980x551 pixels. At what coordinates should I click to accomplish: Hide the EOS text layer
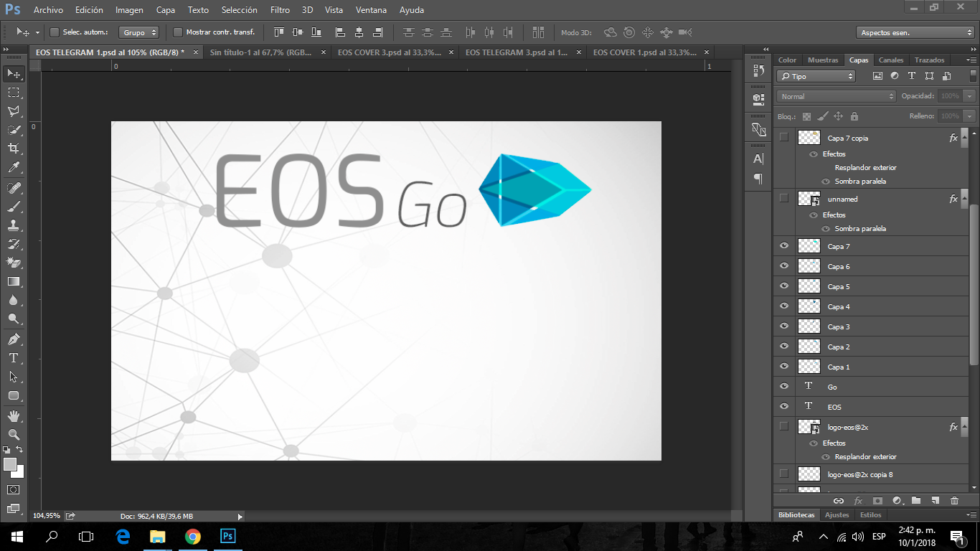[784, 407]
